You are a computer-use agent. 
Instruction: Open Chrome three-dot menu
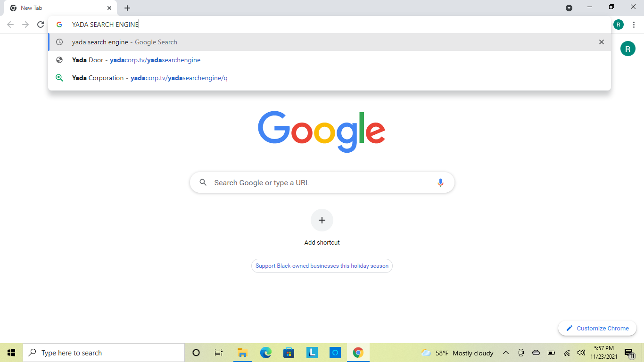pyautogui.click(x=634, y=25)
